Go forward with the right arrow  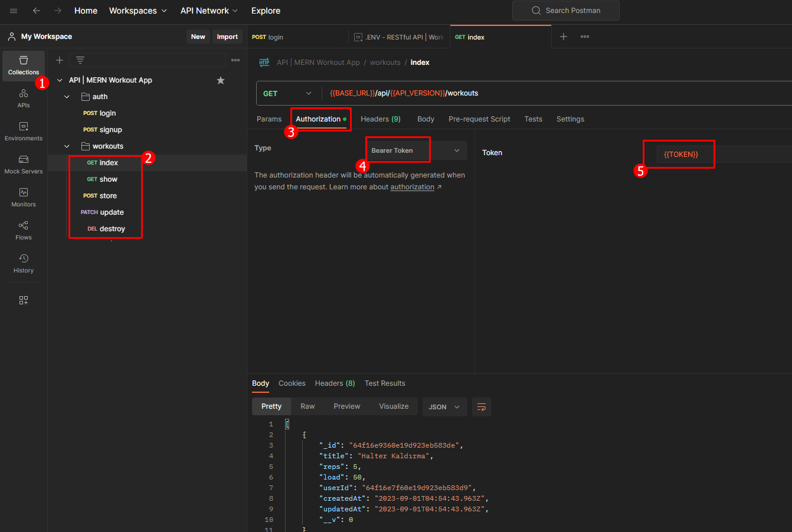click(58, 11)
